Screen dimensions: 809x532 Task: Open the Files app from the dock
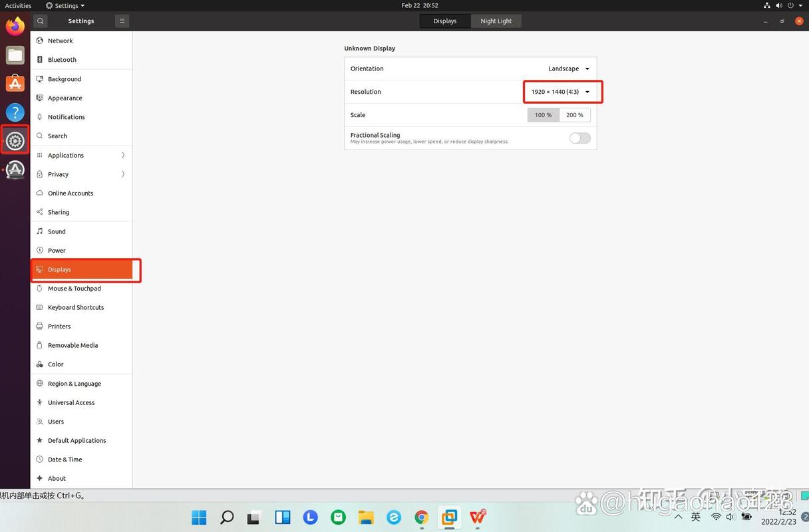(x=15, y=55)
